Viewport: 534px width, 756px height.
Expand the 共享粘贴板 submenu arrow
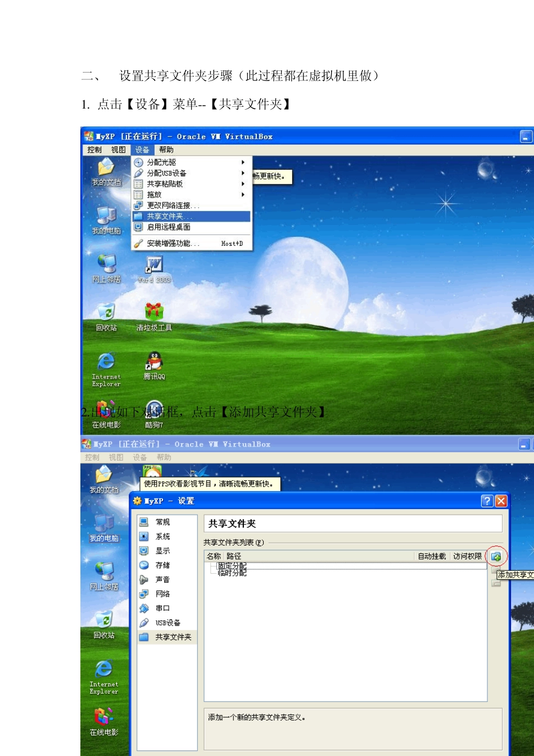tap(243, 184)
